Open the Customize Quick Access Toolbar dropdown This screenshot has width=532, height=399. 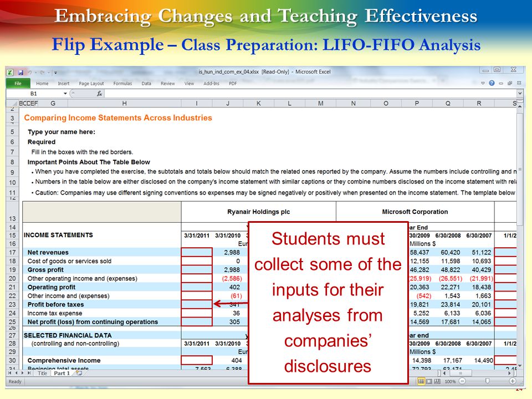coord(55,73)
